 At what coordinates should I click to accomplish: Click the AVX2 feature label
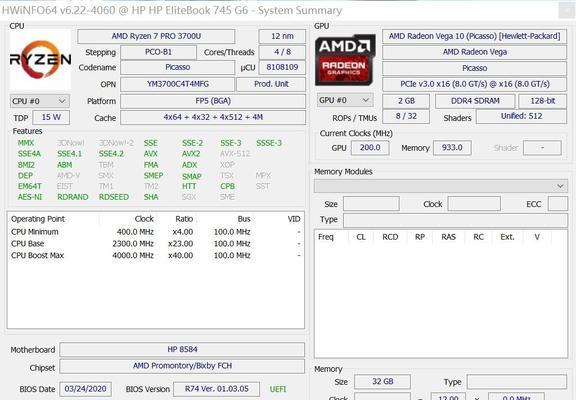point(191,154)
